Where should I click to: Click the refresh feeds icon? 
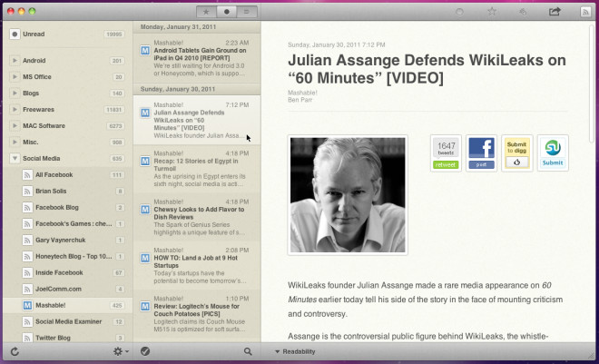pos(15,351)
